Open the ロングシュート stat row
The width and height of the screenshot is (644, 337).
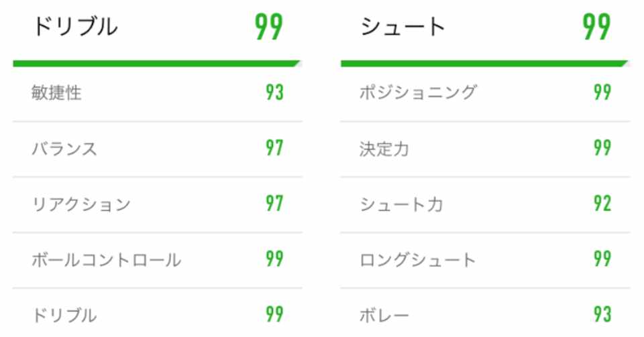(417, 260)
